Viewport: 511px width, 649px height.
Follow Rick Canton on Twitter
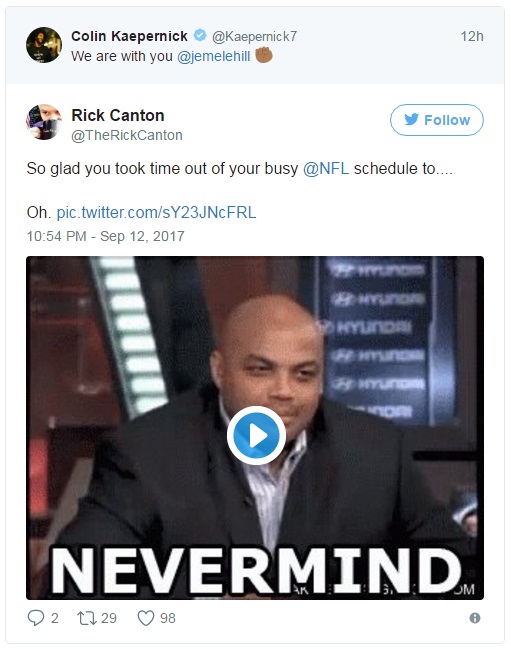click(437, 120)
